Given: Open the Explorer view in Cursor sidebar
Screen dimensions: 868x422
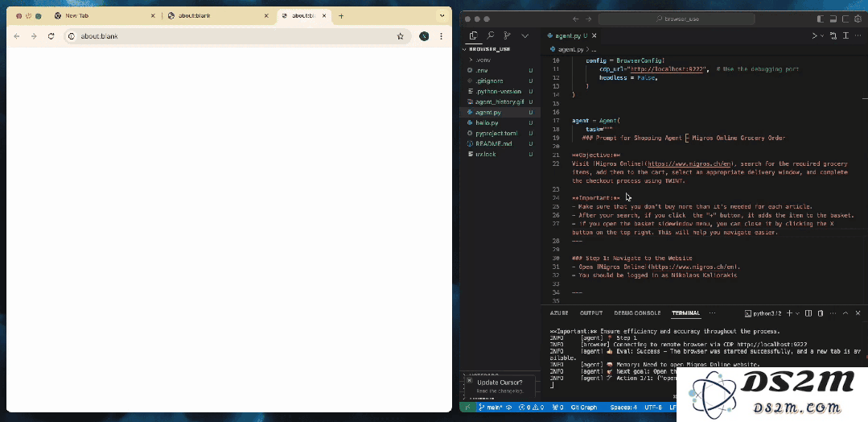Looking at the screenshot, I should [x=473, y=35].
